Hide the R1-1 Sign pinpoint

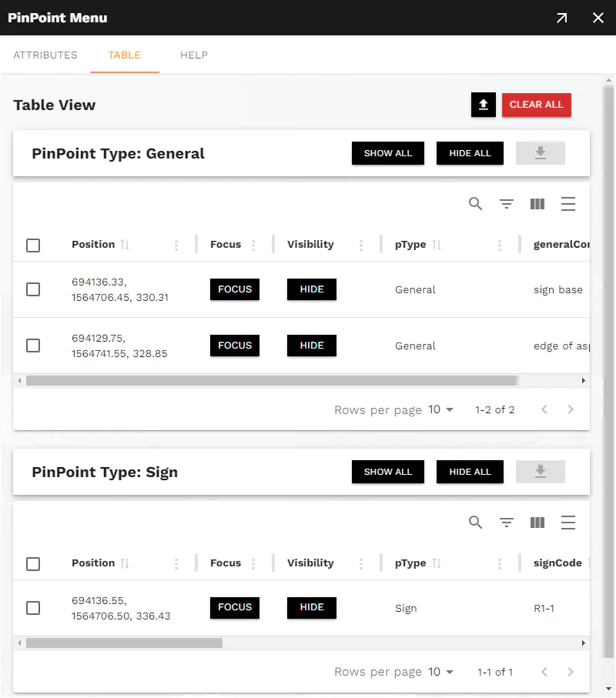(x=311, y=608)
